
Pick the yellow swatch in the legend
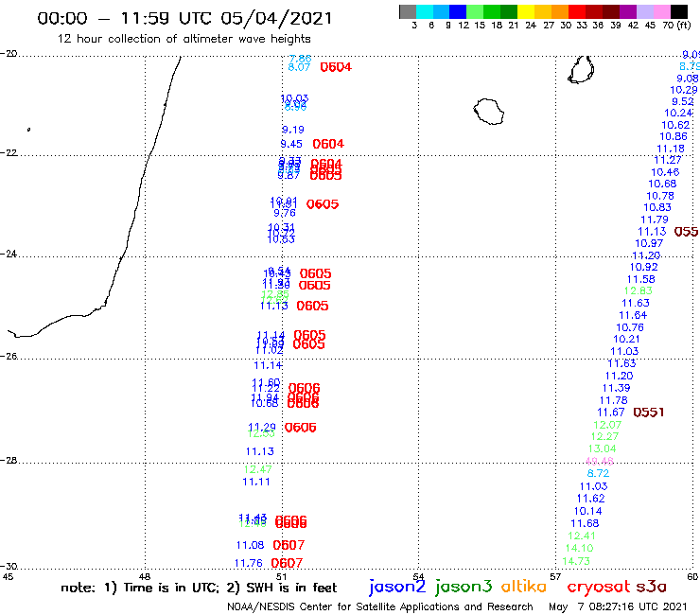tap(526, 11)
